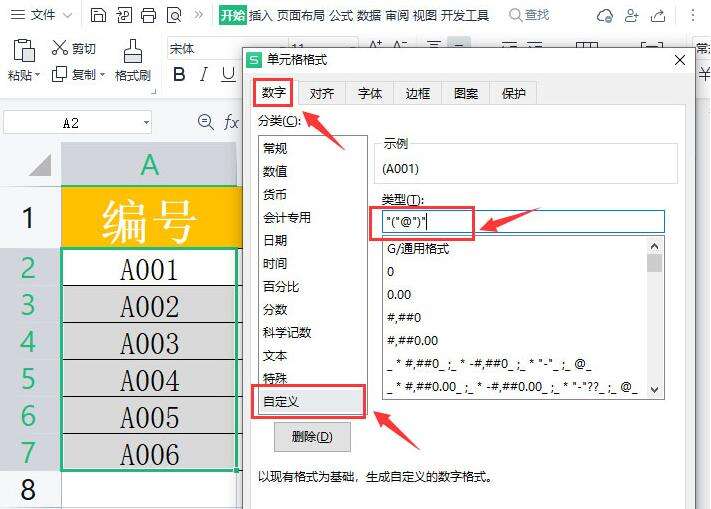This screenshot has height=509, width=711.
Task: Select 常规 in category list
Action: (312, 148)
